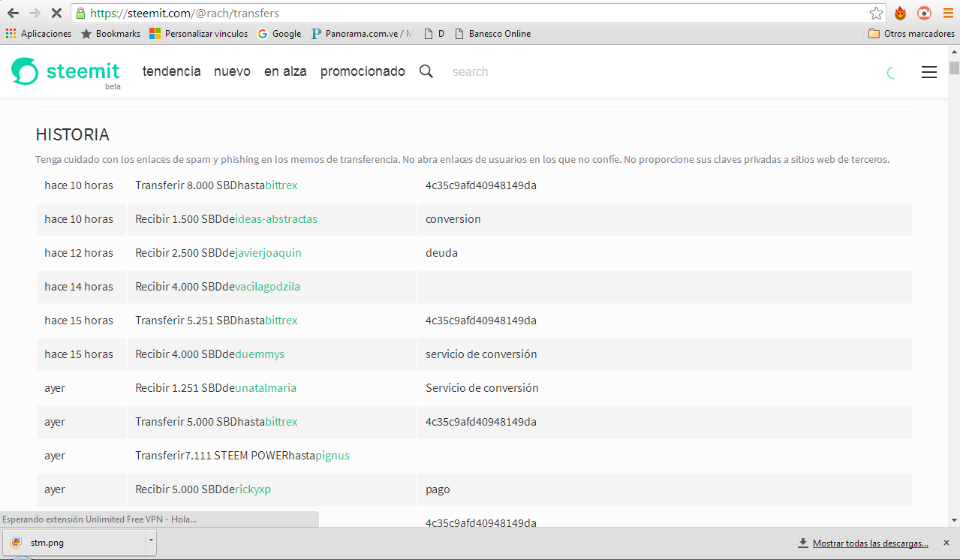Open the Google bookmark
This screenshot has width=960, height=560.
pos(279,34)
